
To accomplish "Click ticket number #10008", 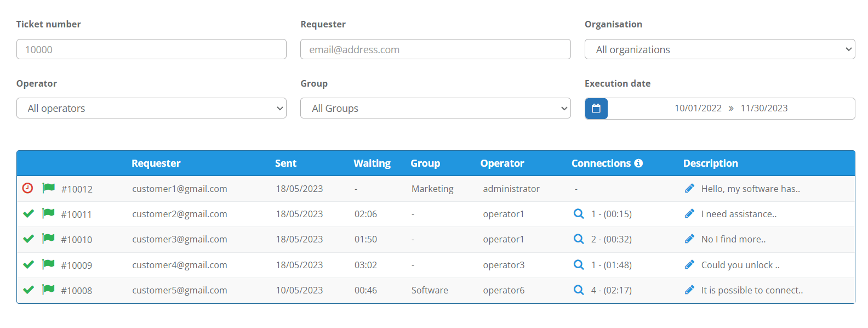I will [x=77, y=291].
